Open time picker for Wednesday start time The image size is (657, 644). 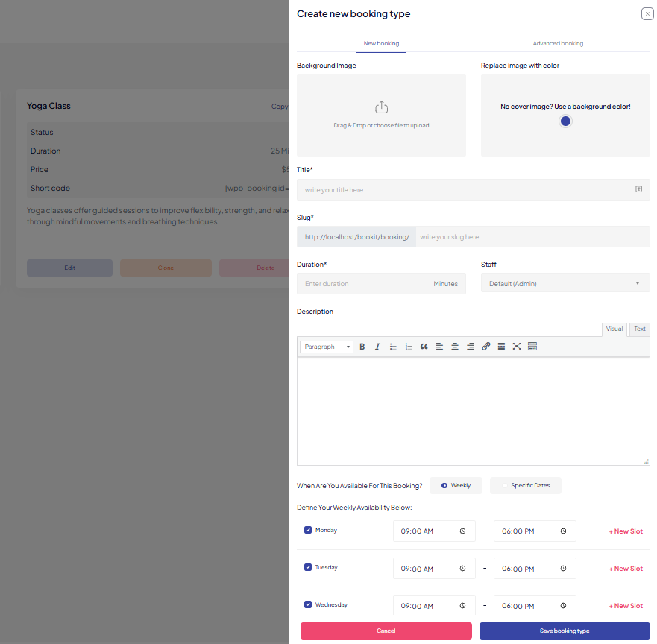462,605
